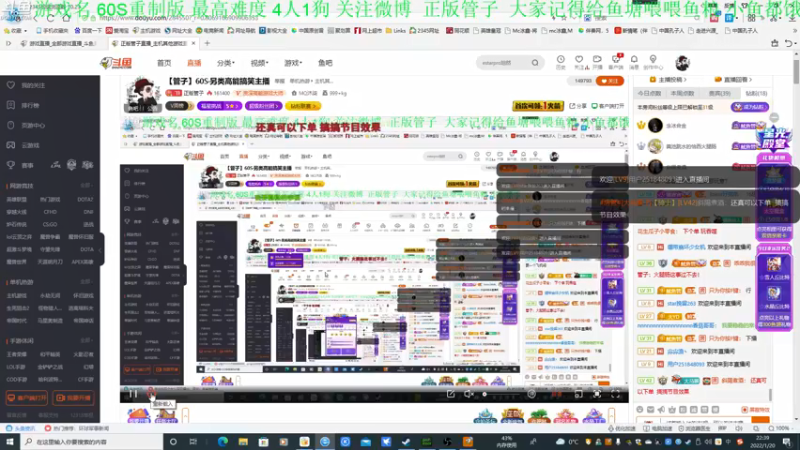Open watch history clock icon
Screen dimensions: 800x450
560,62
